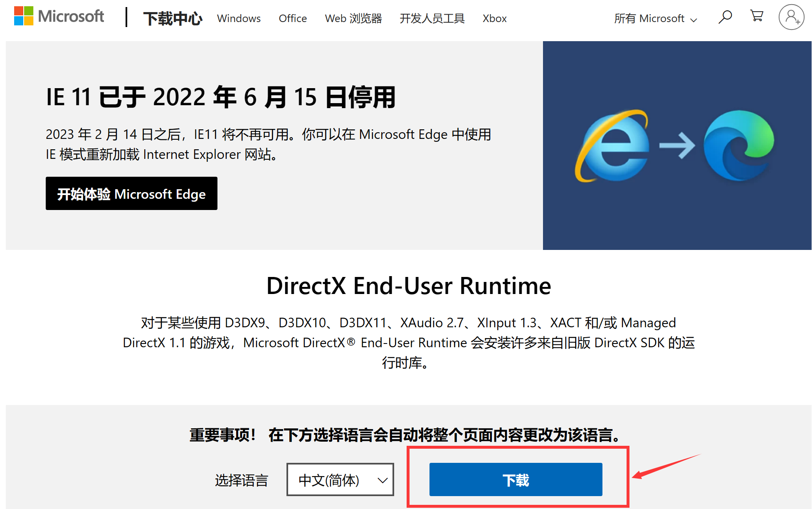
Task: Select the Xbox navigation link
Action: (x=494, y=18)
